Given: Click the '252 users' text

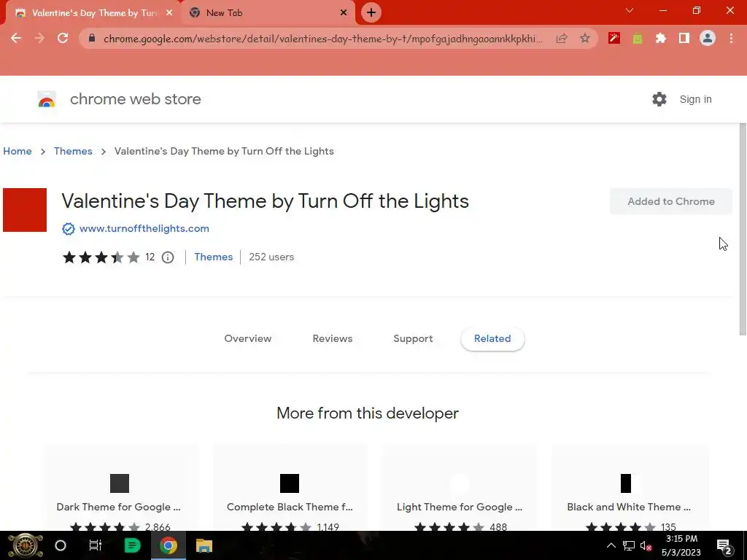Looking at the screenshot, I should click(x=271, y=257).
